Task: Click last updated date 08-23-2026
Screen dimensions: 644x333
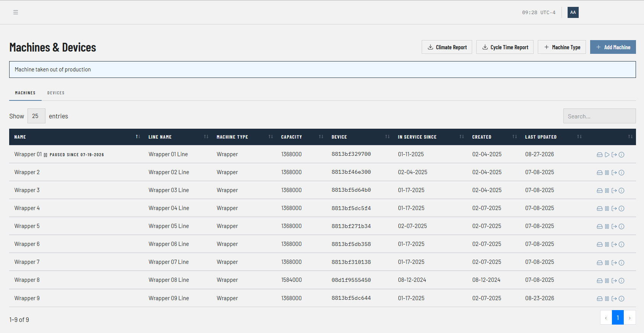Action: pyautogui.click(x=539, y=298)
